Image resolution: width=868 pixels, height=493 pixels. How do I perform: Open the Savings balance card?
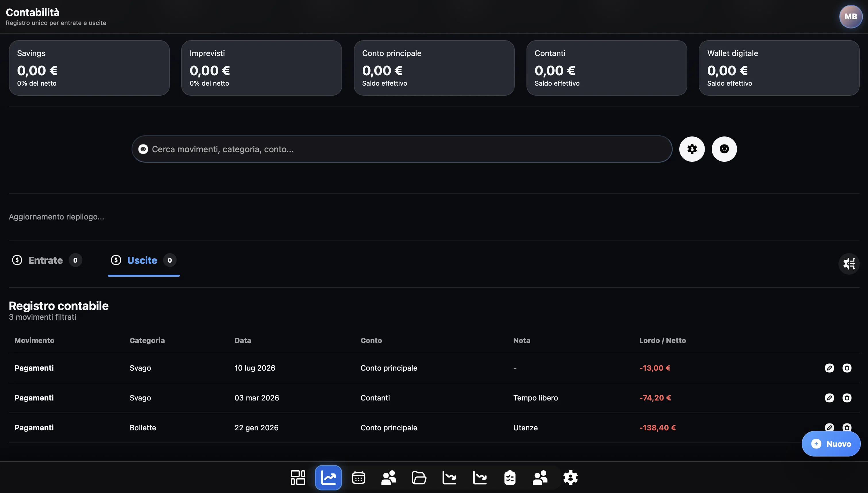click(89, 68)
